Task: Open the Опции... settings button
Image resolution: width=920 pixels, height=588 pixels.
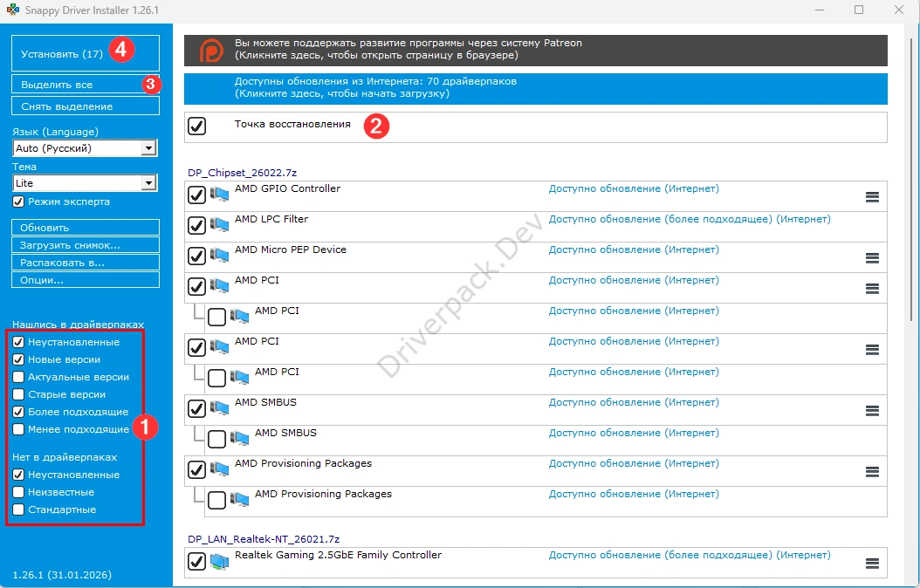Action: [x=86, y=280]
